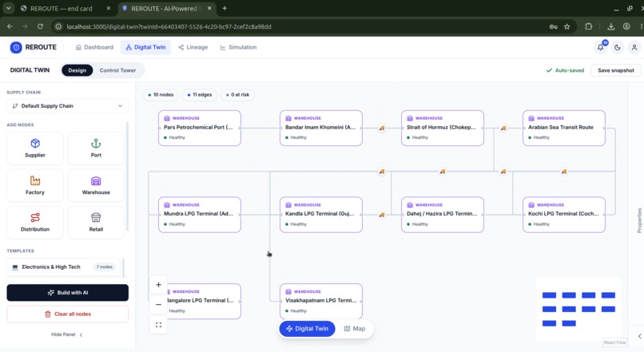Open browser downloads icon
Screen dimensions: 644x352
click(x=611, y=26)
